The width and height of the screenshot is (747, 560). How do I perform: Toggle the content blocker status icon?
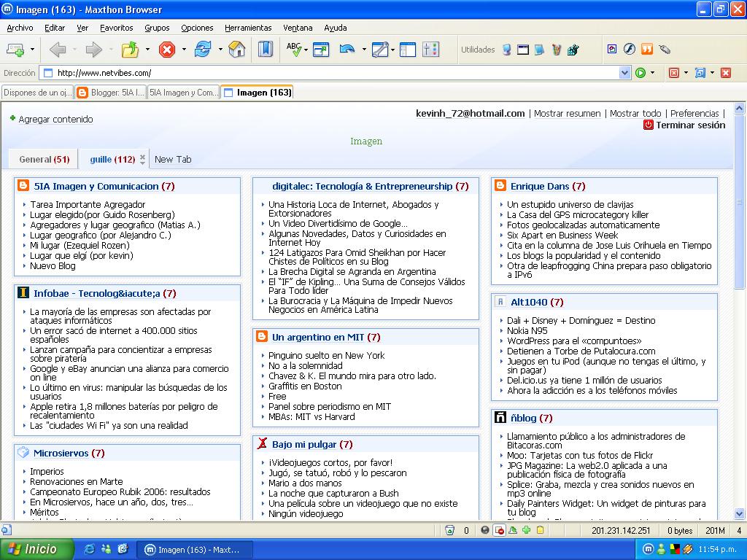(499, 530)
